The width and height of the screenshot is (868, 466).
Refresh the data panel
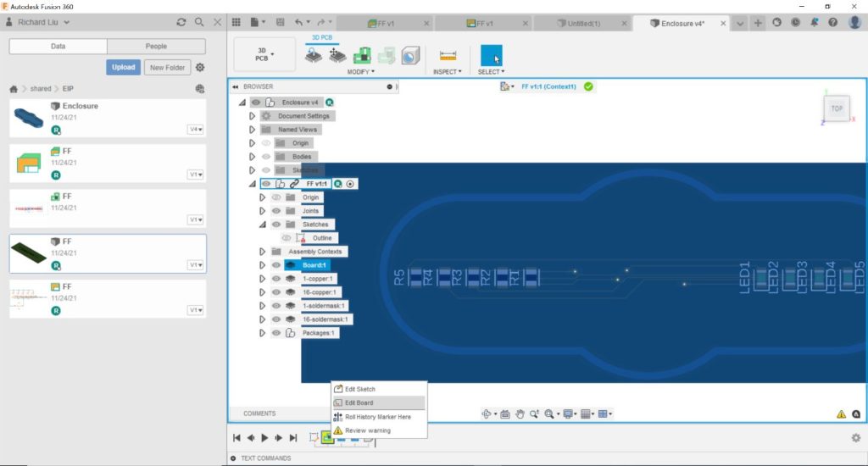pyautogui.click(x=181, y=22)
